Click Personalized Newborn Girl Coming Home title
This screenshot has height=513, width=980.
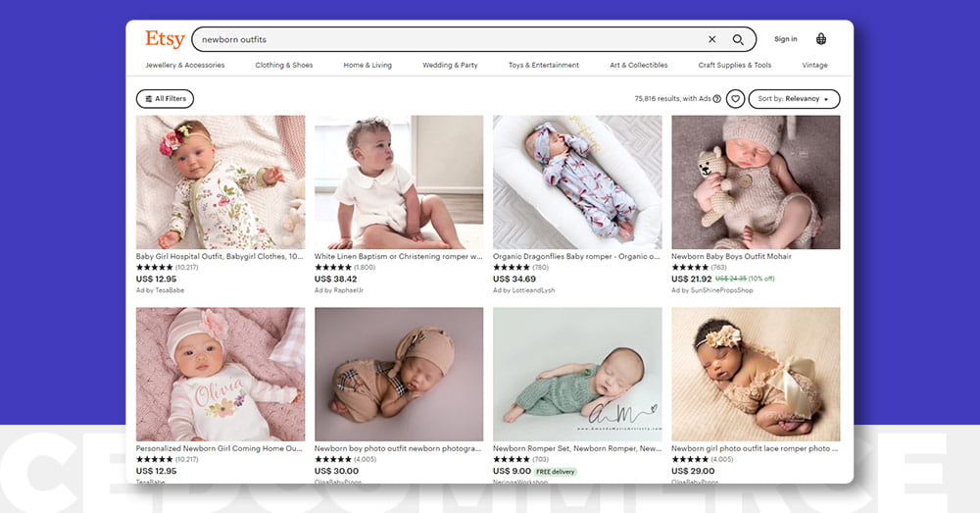tap(220, 448)
